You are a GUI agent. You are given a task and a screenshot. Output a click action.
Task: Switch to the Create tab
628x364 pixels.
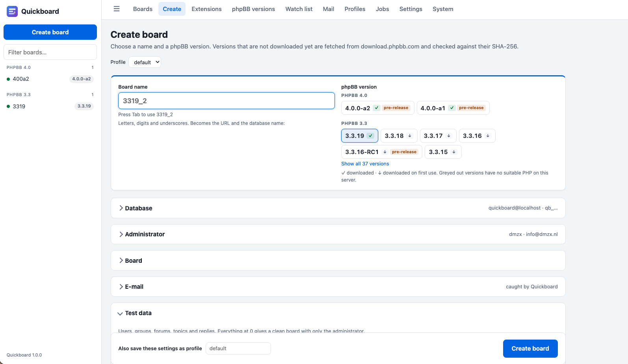[x=172, y=9]
